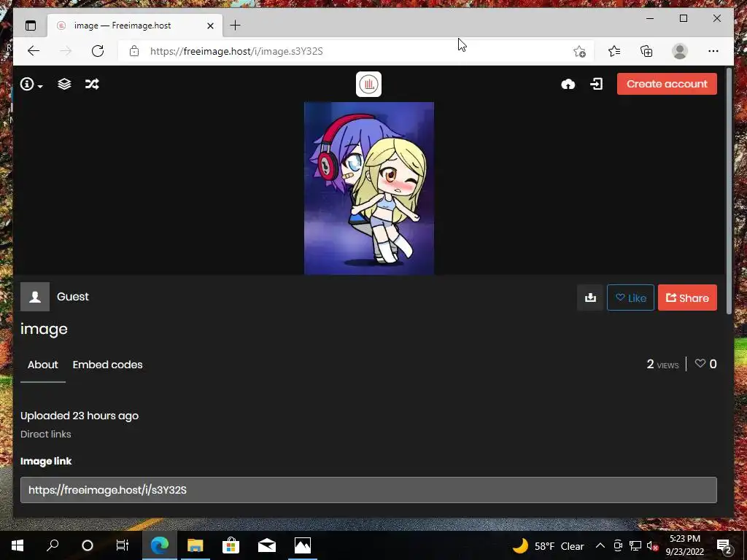The width and height of the screenshot is (747, 560).
Task: Click the cloud upload icon
Action: [x=568, y=85]
